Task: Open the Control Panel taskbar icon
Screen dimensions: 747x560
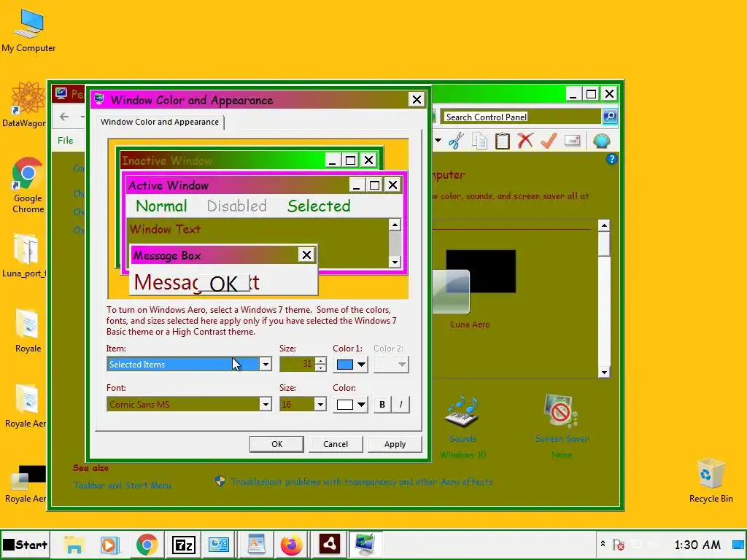Action: tap(219, 545)
